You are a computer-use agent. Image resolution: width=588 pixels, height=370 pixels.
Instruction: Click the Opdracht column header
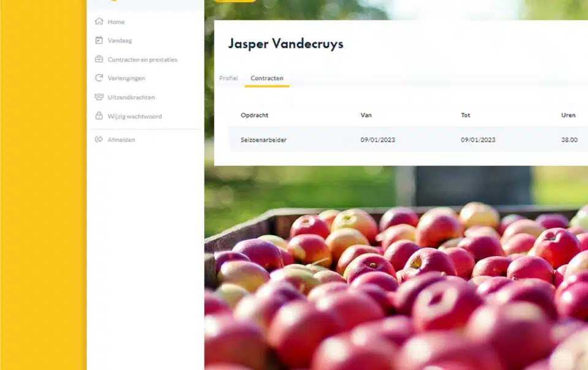pos(254,115)
